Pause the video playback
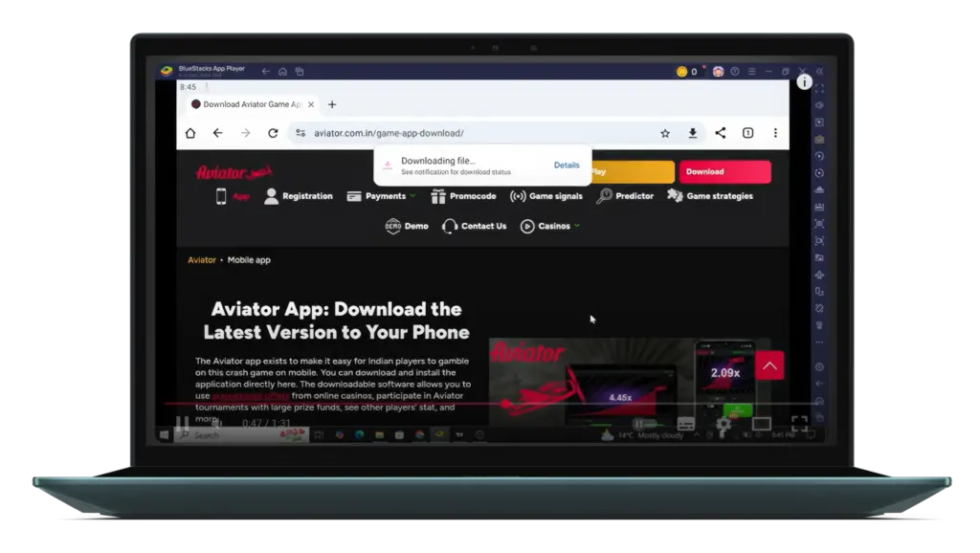 click(x=182, y=423)
